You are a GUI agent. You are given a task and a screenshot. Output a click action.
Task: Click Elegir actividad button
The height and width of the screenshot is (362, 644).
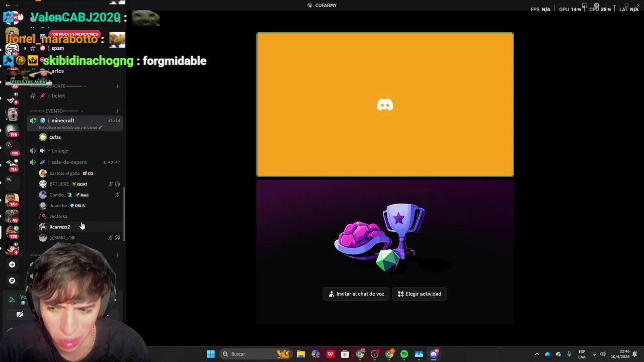(x=420, y=294)
